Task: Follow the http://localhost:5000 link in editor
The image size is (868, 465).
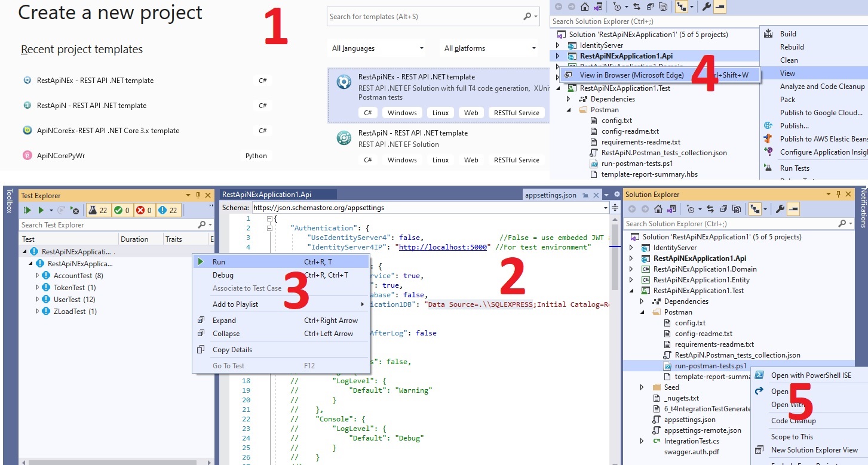Action: pos(444,247)
